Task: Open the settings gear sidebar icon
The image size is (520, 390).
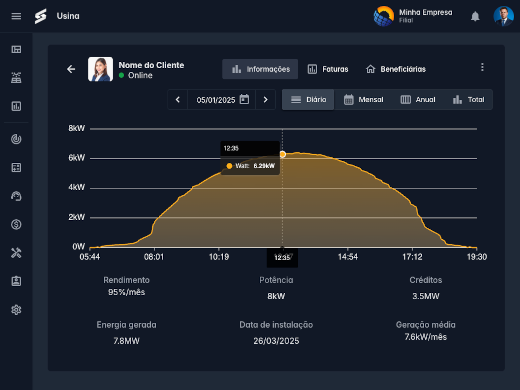Action: (x=16, y=310)
